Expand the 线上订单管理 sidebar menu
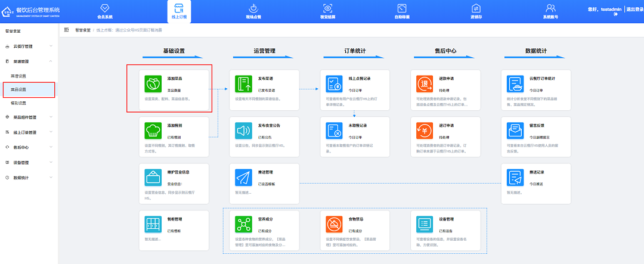This screenshot has height=264, width=644. pos(29,132)
